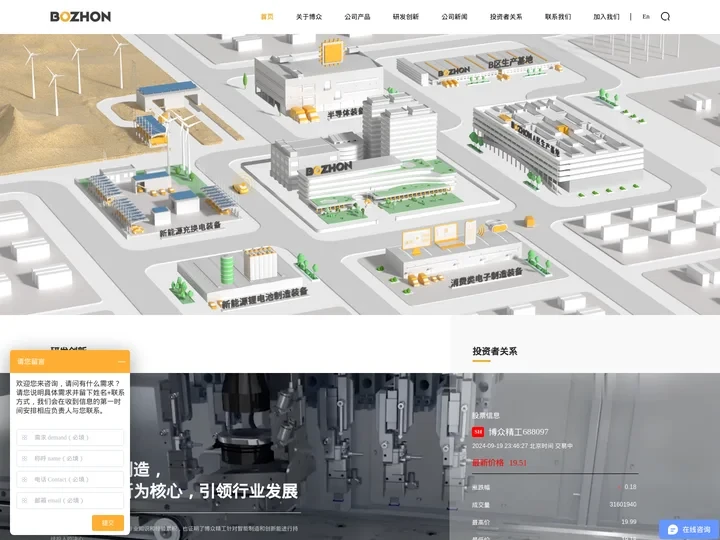
Task: Click the 投资者关系 section heading
Action: point(495,352)
